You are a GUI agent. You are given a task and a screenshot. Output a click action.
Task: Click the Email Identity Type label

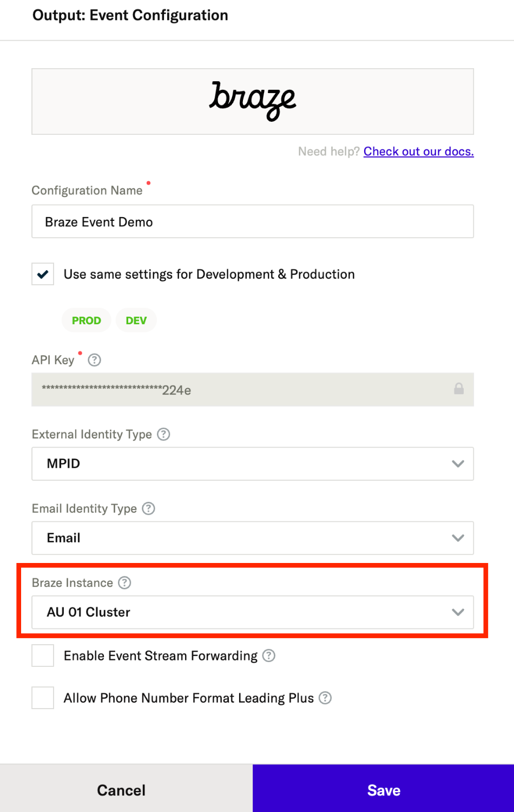point(84,508)
